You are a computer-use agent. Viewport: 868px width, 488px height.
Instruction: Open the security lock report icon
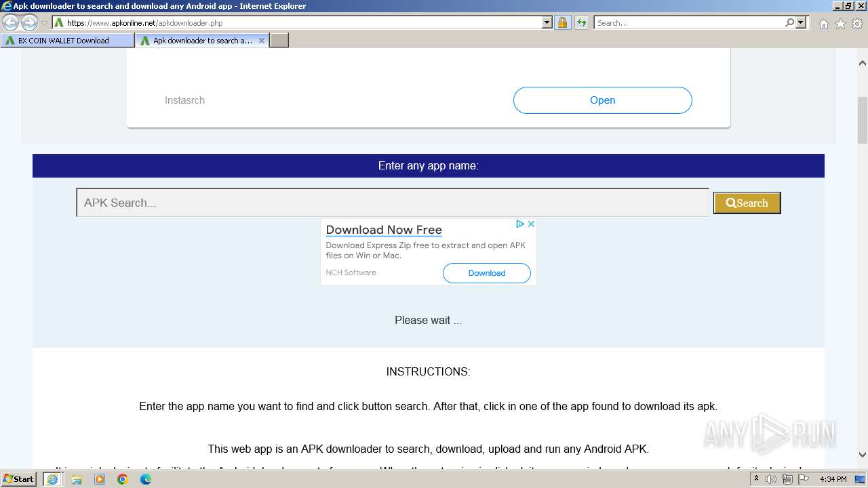pos(562,22)
